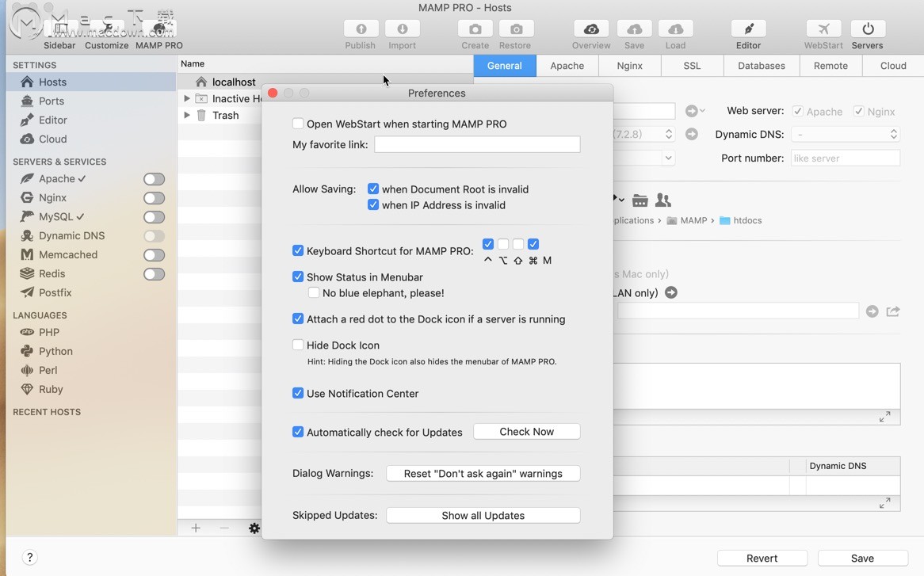Image resolution: width=924 pixels, height=576 pixels.
Task: Enable Hide Dock Icon checkbox
Action: [298, 345]
